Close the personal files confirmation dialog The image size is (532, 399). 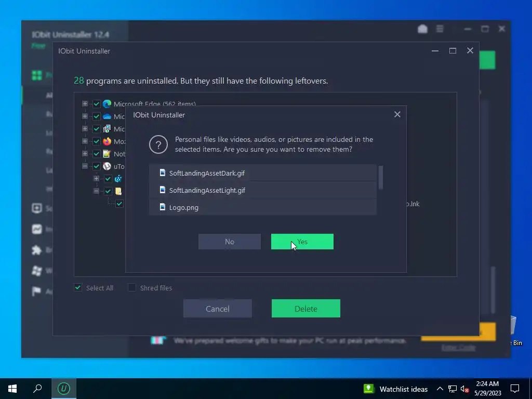click(x=397, y=114)
